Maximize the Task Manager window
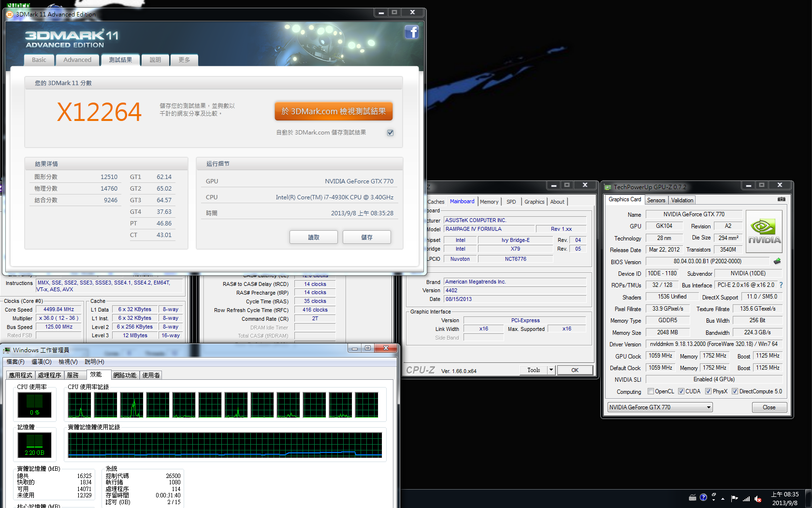 click(x=368, y=348)
